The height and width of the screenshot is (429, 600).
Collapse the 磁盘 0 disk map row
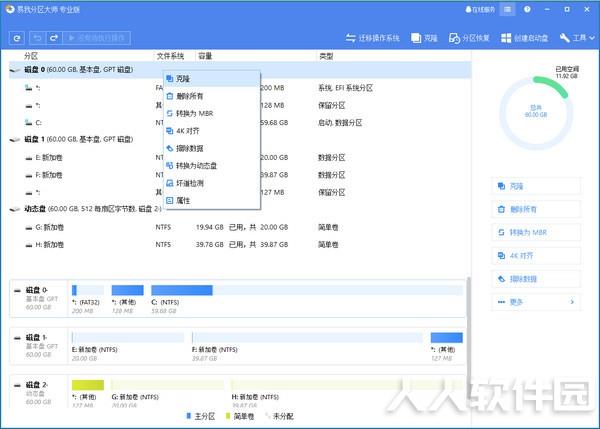pyautogui.click(x=17, y=291)
